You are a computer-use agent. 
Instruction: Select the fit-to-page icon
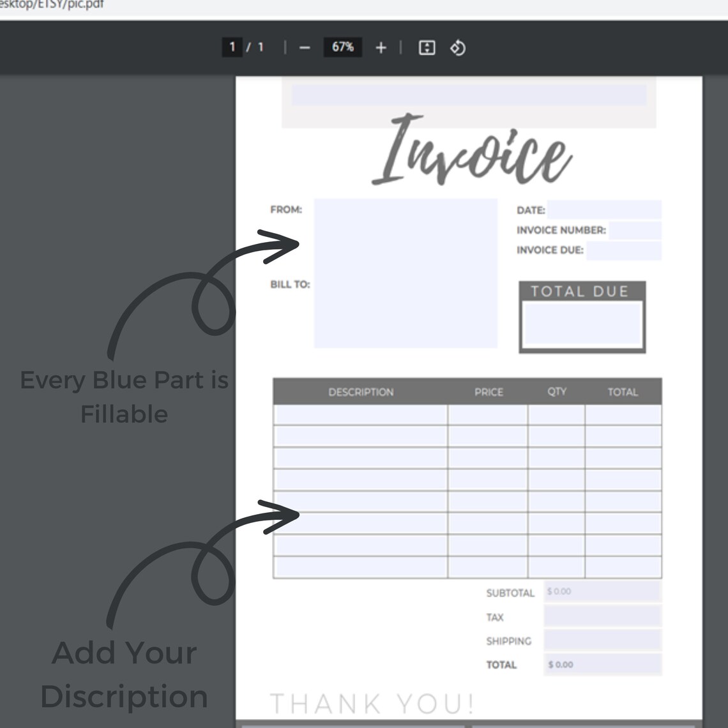pyautogui.click(x=427, y=47)
